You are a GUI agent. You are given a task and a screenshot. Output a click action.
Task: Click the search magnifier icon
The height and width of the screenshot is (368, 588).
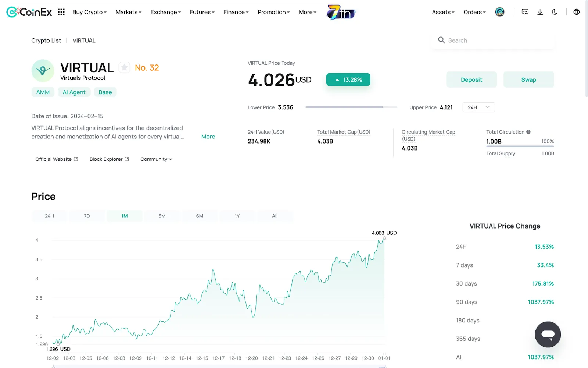tap(441, 40)
